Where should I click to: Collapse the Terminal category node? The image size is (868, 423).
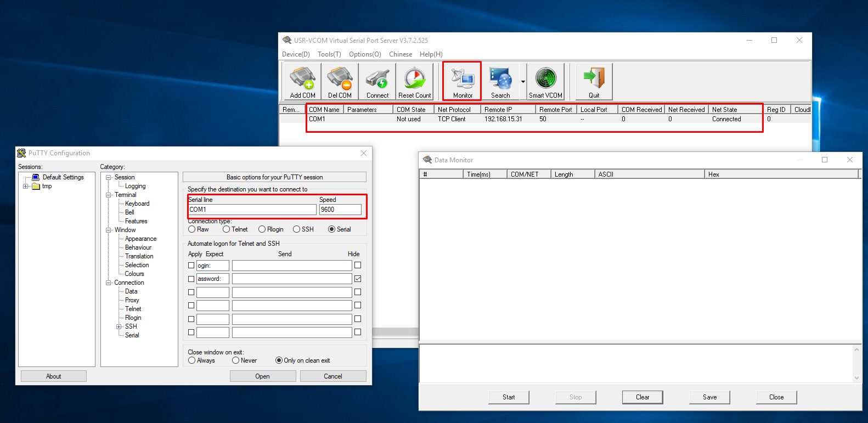109,195
